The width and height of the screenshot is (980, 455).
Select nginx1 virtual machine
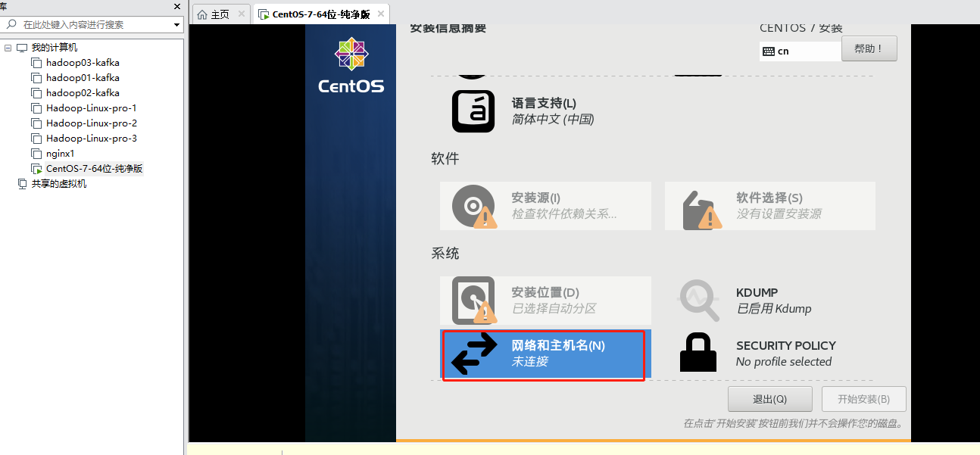click(61, 154)
